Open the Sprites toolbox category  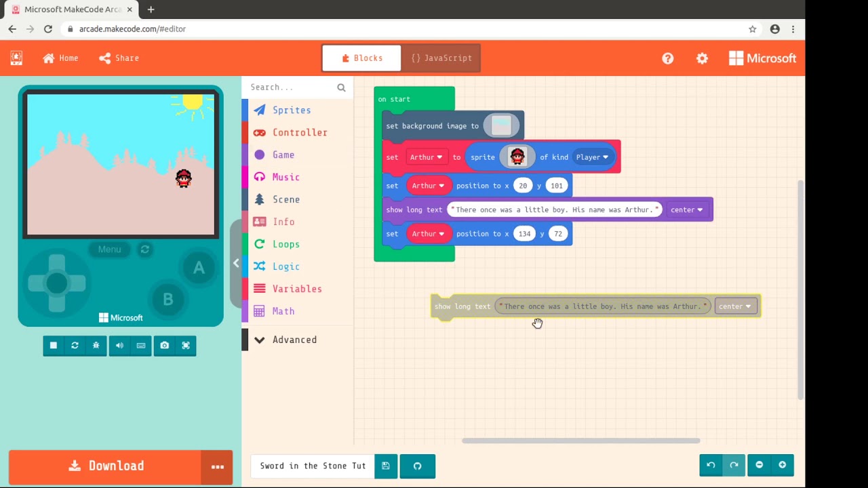(298, 110)
